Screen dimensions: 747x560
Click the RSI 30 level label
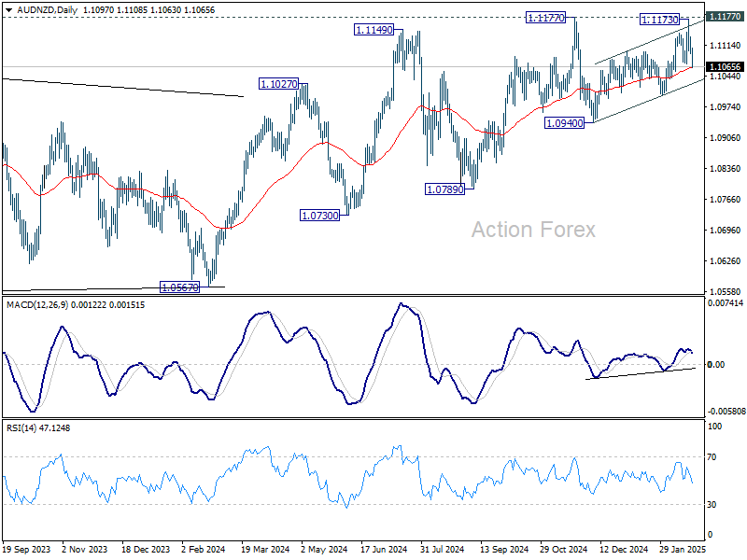coord(712,504)
